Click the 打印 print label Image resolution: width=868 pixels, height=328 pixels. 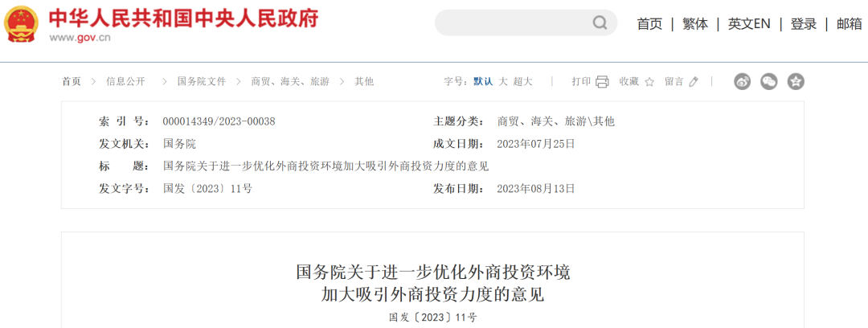[x=581, y=81]
